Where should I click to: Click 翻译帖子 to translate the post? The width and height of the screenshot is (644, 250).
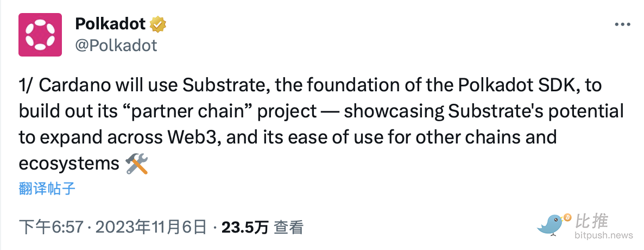47,189
